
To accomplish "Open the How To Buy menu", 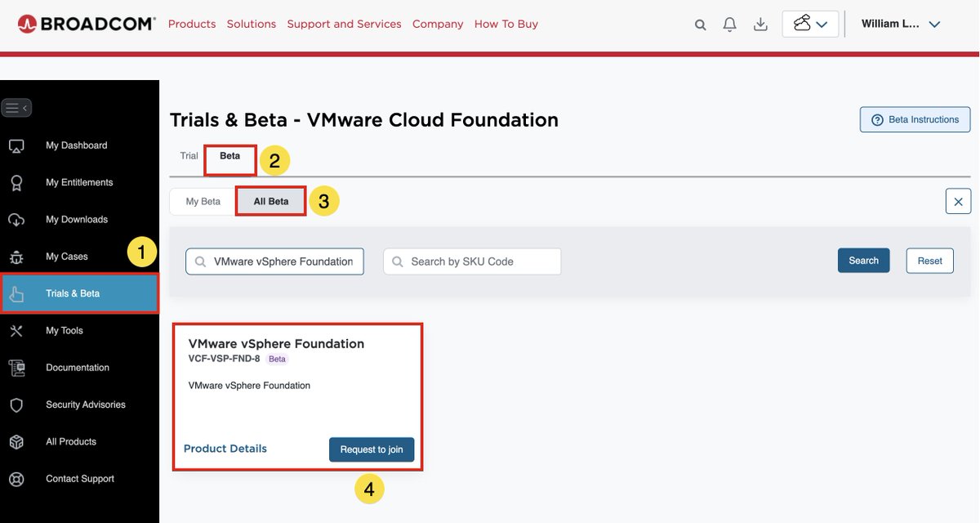I will pos(506,24).
